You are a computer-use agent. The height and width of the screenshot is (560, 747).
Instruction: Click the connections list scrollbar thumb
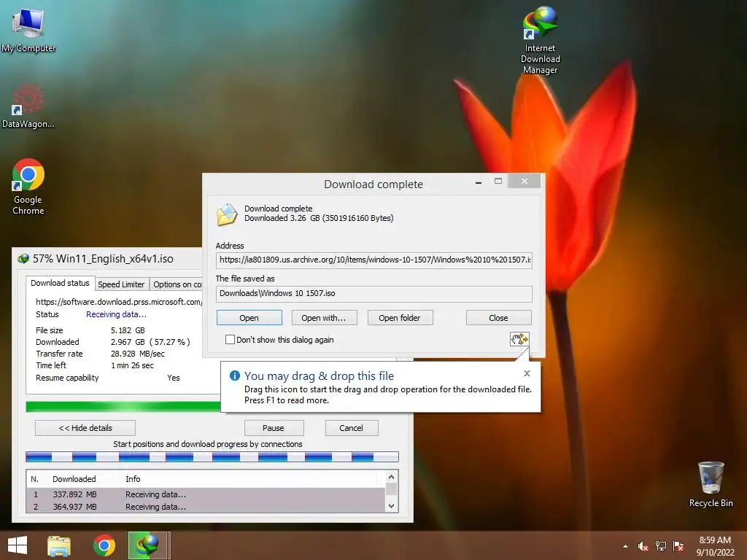pyautogui.click(x=391, y=489)
